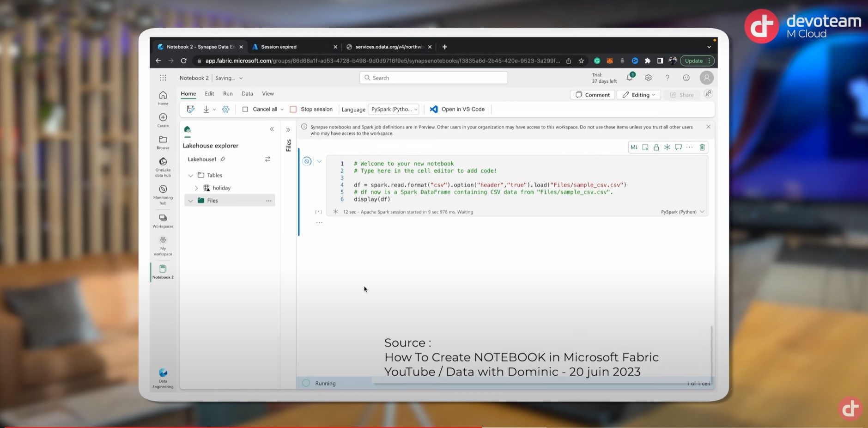Switch to the Data ribbon tab
The width and height of the screenshot is (868, 428).
(247, 94)
